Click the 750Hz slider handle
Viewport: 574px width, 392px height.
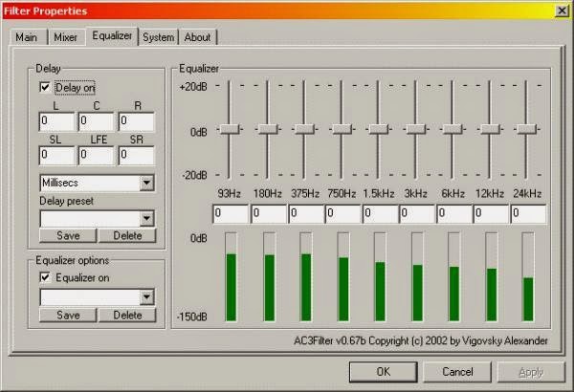coord(342,129)
